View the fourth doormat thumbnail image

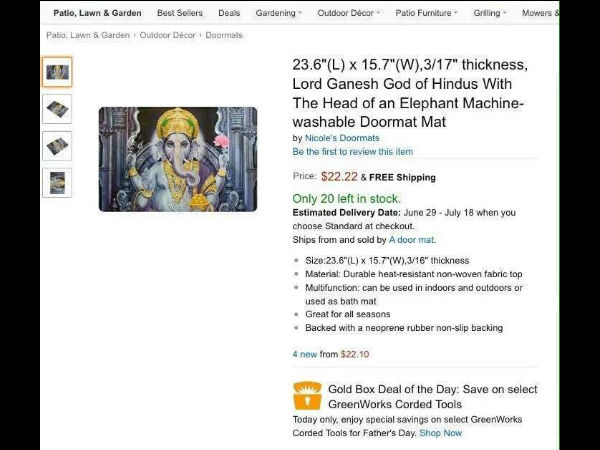pos(57,182)
